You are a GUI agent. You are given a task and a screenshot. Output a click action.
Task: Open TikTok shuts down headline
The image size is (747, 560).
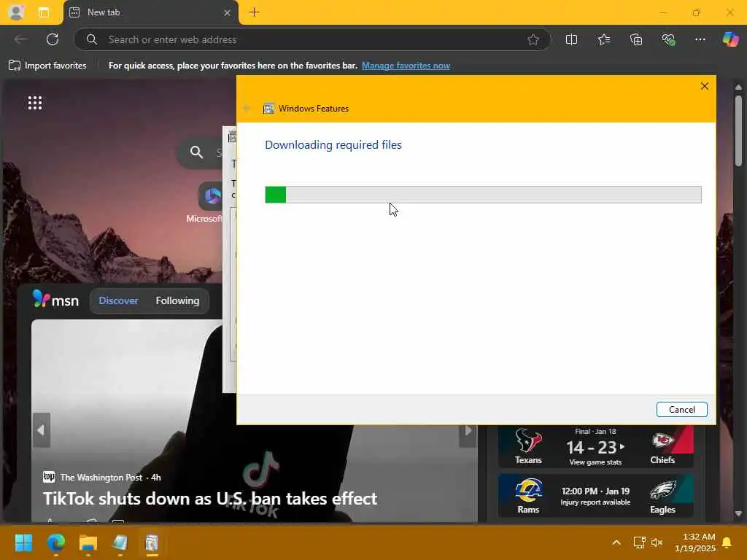(x=209, y=499)
